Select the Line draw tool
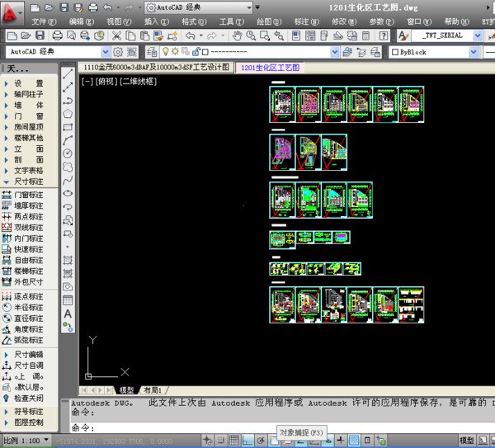The width and height of the screenshot is (495, 448). (68, 74)
